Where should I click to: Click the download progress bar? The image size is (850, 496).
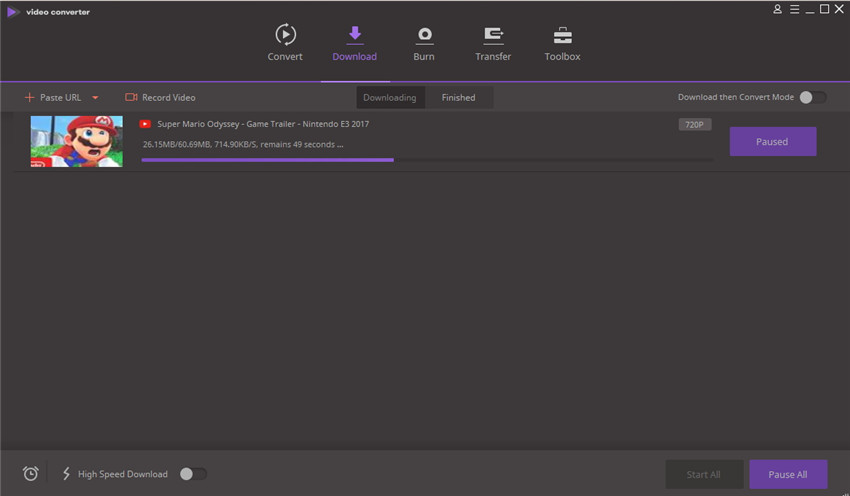[x=427, y=160]
